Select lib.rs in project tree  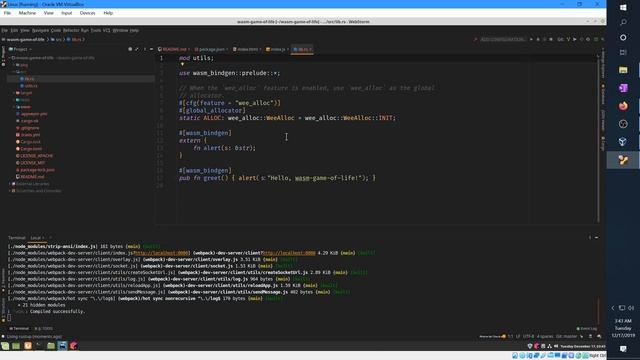click(x=29, y=79)
